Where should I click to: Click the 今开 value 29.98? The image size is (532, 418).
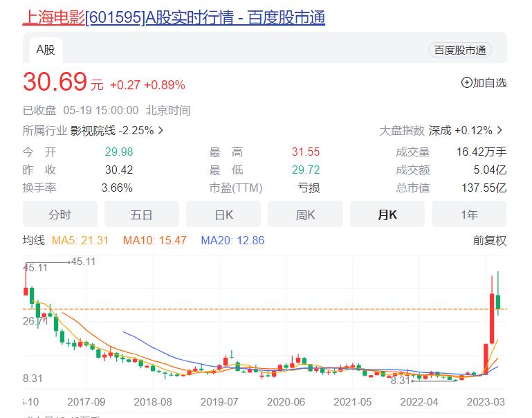119,152
